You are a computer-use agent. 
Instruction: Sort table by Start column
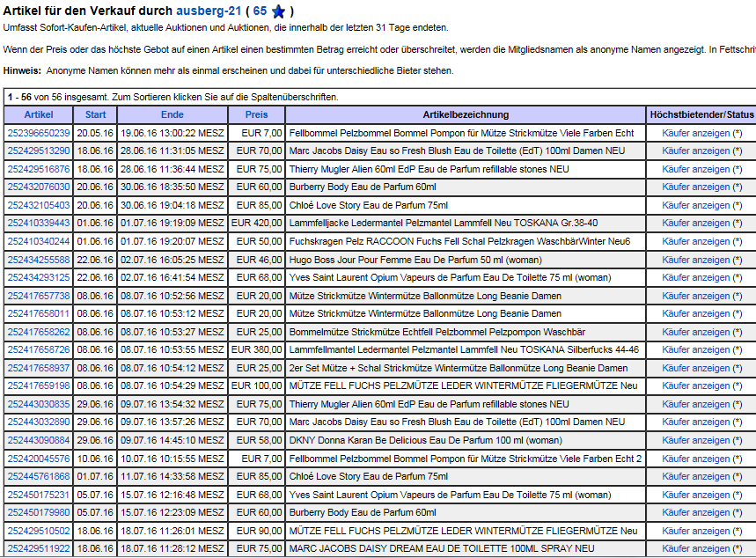[95, 114]
